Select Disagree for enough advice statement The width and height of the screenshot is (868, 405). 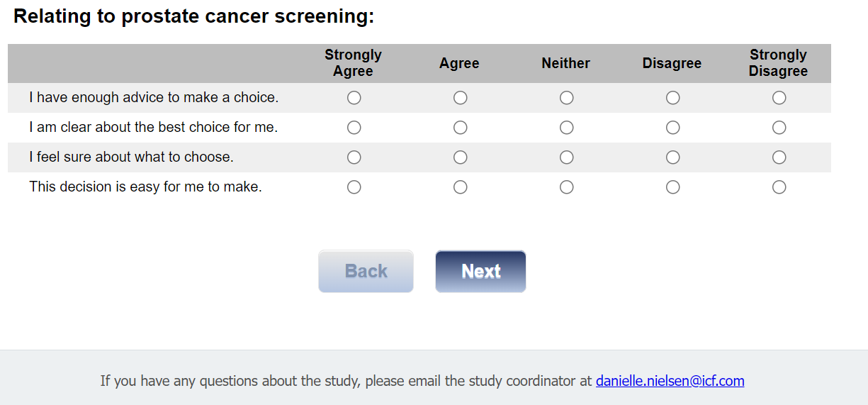point(672,98)
